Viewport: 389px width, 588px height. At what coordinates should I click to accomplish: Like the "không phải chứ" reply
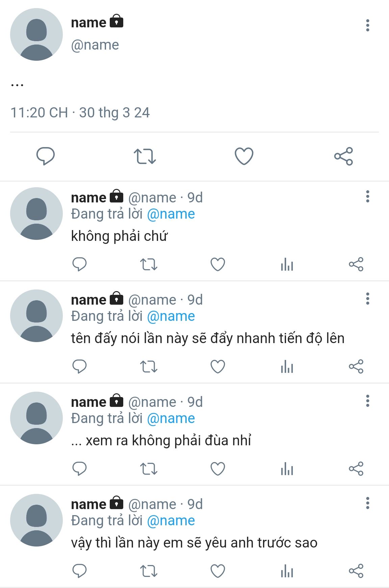[217, 264]
